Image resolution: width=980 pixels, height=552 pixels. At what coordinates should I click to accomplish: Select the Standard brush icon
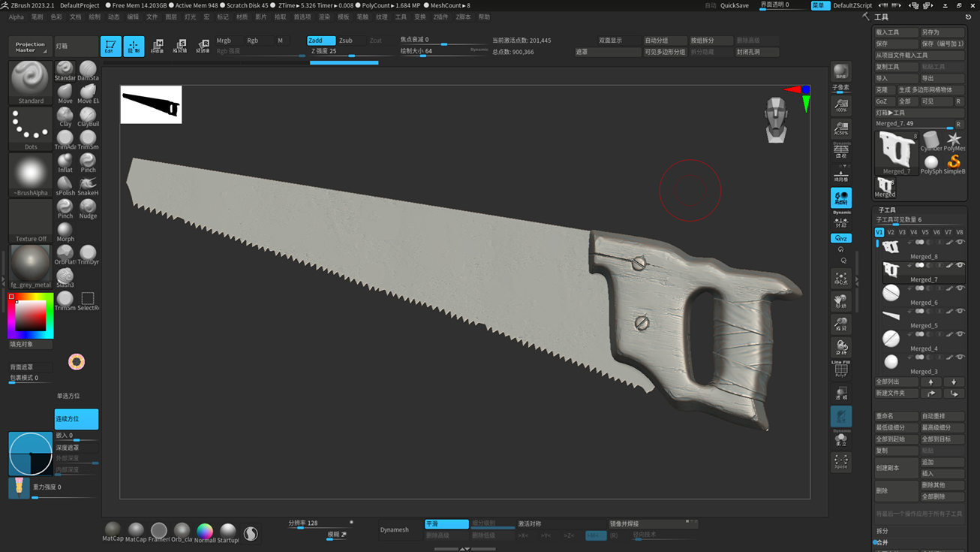coord(65,70)
